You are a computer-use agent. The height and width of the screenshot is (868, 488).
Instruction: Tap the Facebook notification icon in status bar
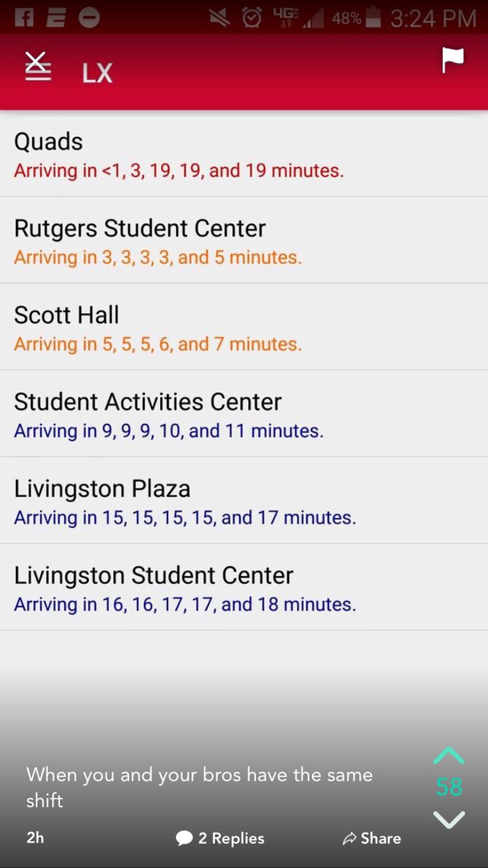(24, 17)
